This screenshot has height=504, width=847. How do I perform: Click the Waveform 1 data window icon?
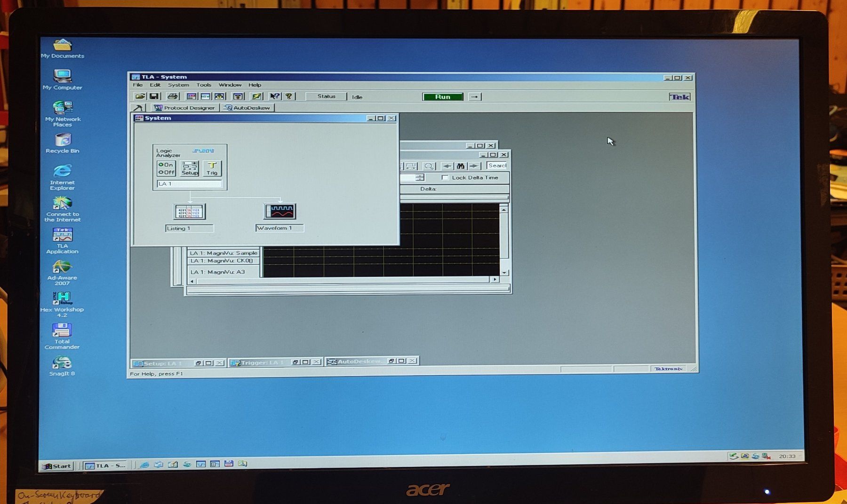[x=280, y=211]
